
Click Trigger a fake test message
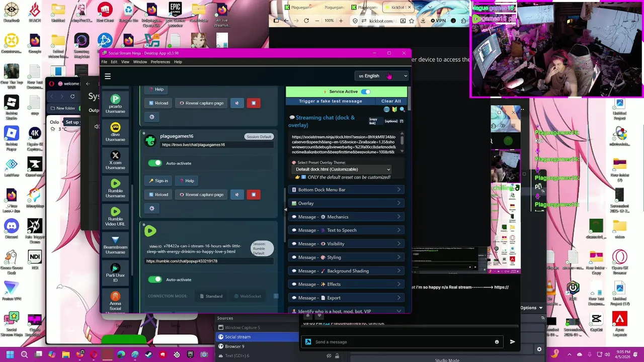pyautogui.click(x=331, y=101)
